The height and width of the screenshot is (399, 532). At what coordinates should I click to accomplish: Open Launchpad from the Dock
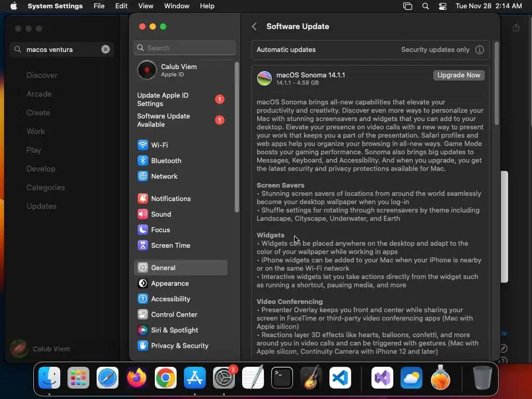click(x=78, y=378)
